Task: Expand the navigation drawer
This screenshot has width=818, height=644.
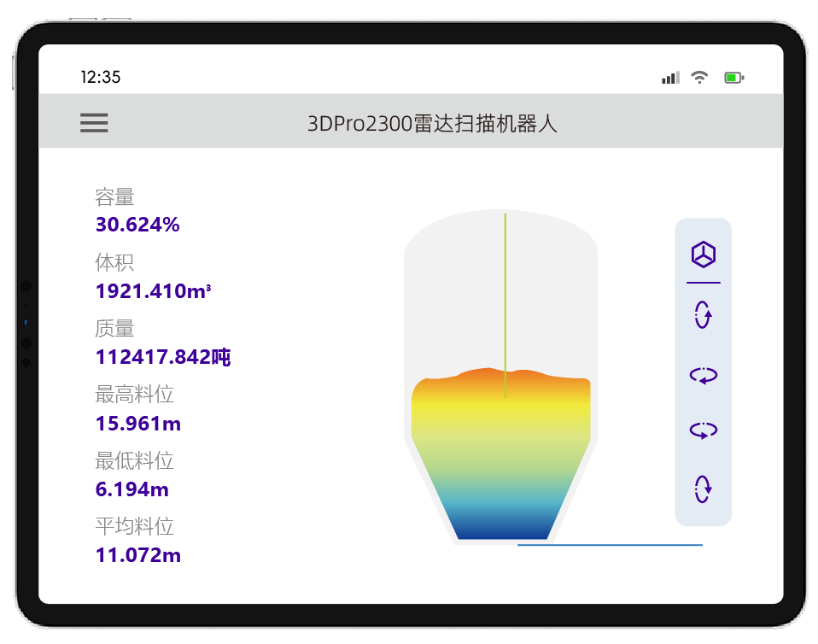Action: [94, 123]
